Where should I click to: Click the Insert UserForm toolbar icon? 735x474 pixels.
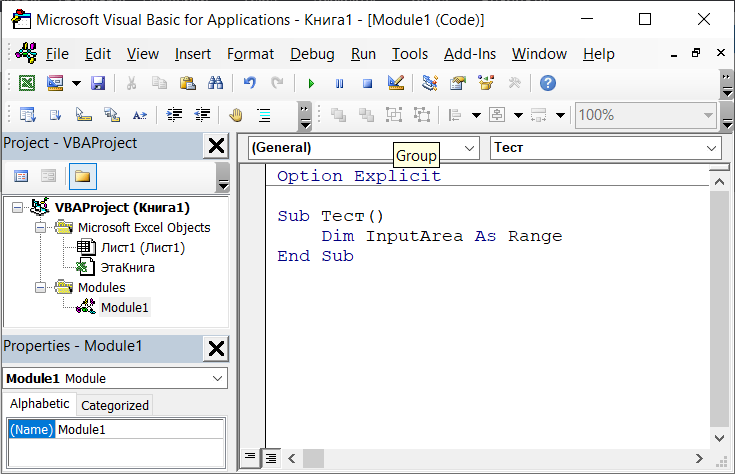55,83
